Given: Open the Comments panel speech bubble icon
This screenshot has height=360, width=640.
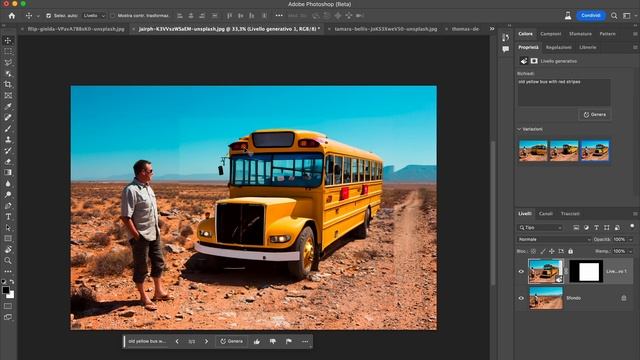Looking at the screenshot, I should pyautogui.click(x=506, y=49).
